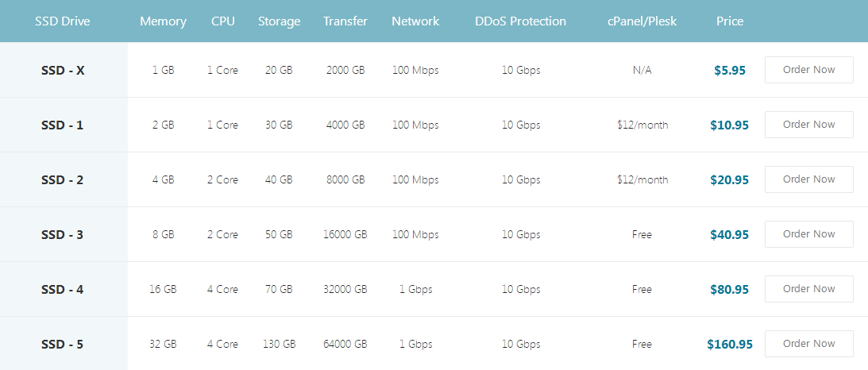This screenshot has height=370, width=868.
Task: Click Order Now on SSD - 4 row
Action: pyautogui.click(x=808, y=289)
